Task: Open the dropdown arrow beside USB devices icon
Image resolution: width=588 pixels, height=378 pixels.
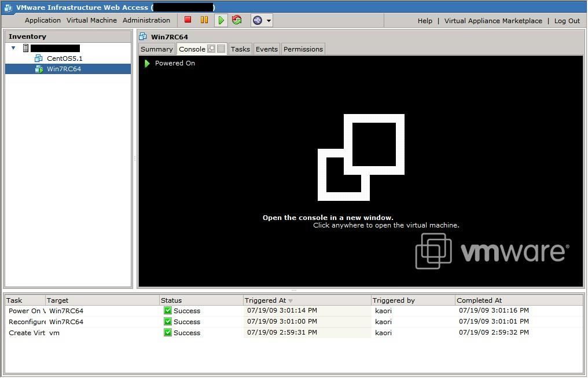Action: pos(269,21)
